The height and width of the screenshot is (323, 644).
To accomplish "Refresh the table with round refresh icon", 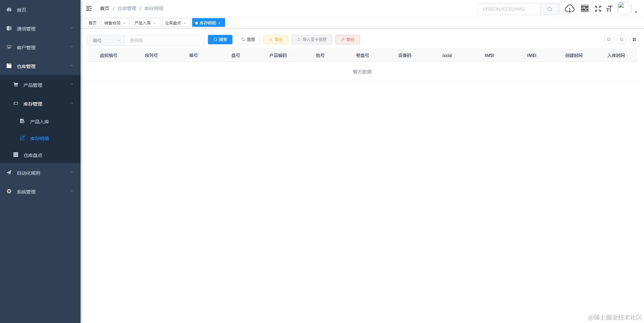I will 622,40.
